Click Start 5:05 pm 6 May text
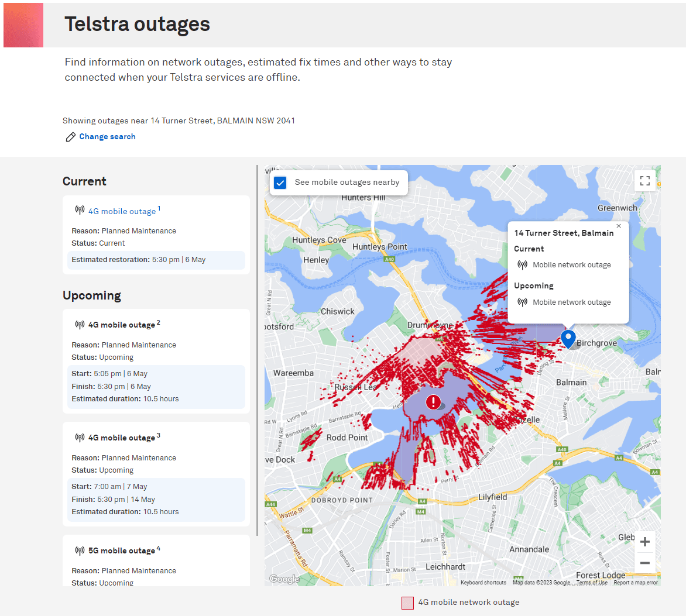Screen dimensions: 686x616 109,374
